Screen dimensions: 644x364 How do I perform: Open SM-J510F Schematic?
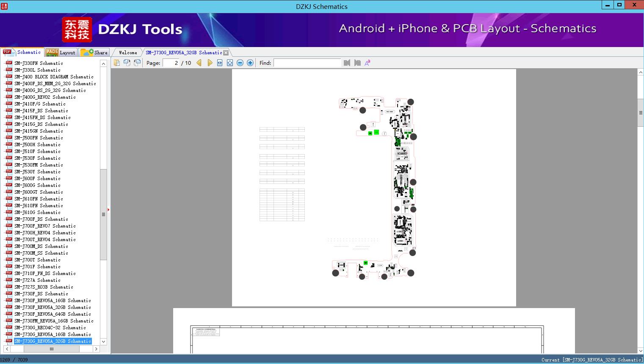(37, 151)
